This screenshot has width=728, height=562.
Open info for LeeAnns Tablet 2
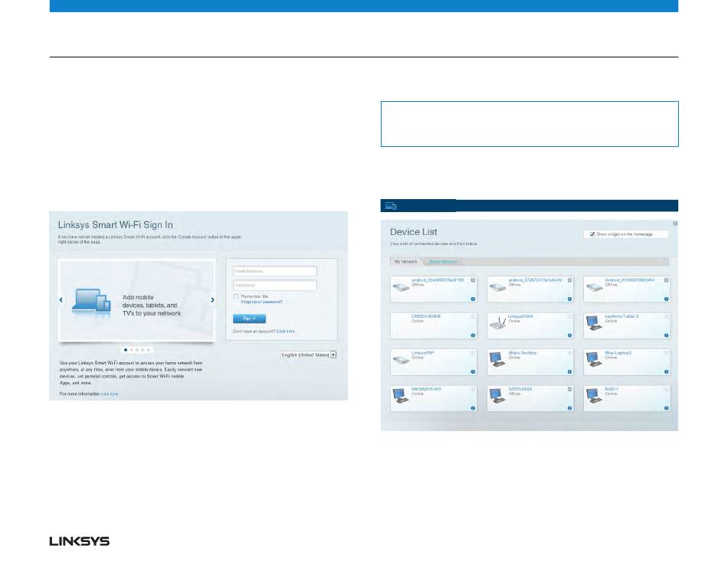click(666, 335)
